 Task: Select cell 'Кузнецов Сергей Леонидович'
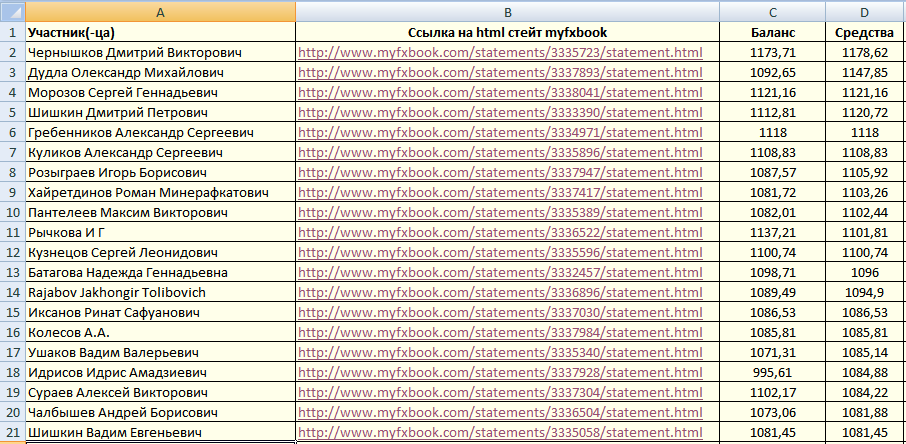[161, 253]
